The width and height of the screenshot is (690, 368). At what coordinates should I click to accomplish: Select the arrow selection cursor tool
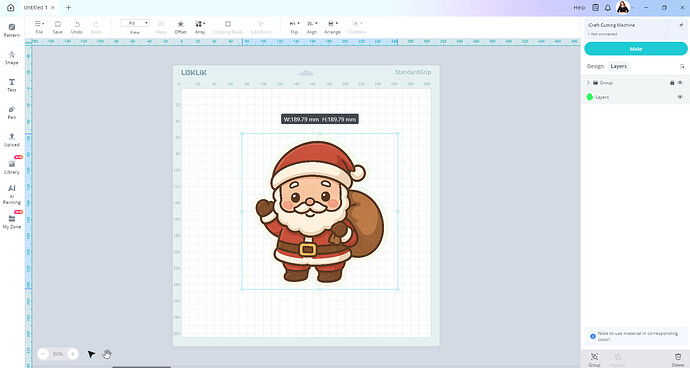click(91, 354)
